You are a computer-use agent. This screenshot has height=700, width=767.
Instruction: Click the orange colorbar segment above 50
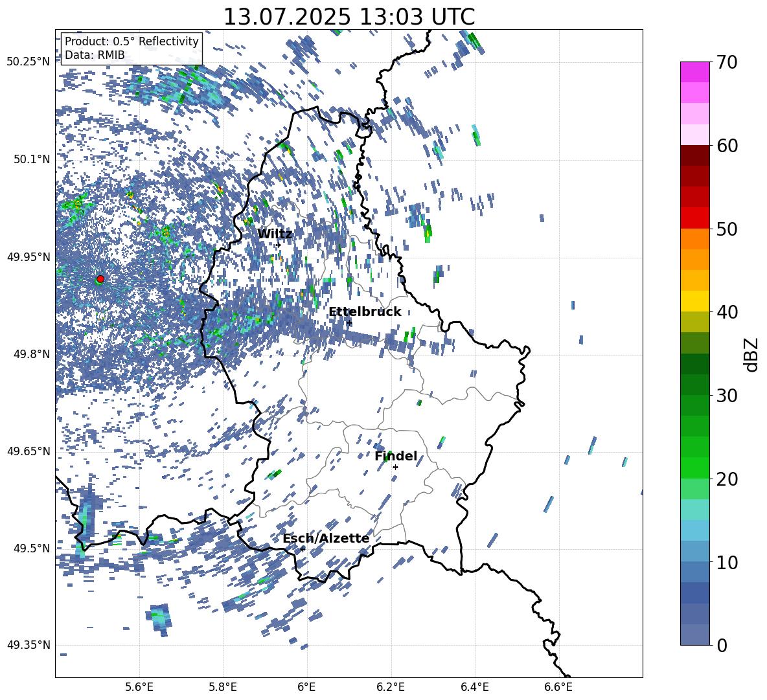[694, 238]
